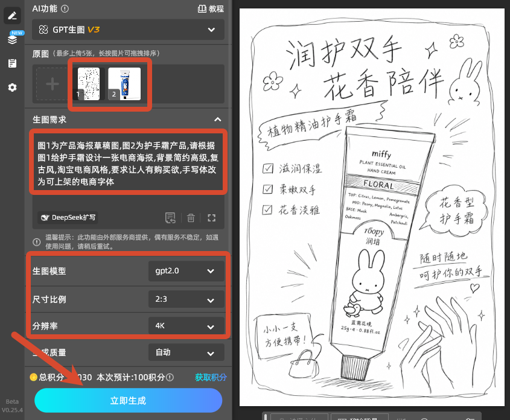Select hand cream thumbnail number 2
This screenshot has width=510, height=420.
(x=124, y=84)
